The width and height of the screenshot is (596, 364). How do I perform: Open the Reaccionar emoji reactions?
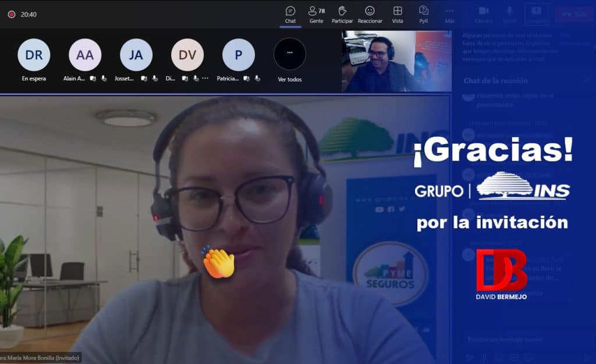(x=370, y=14)
